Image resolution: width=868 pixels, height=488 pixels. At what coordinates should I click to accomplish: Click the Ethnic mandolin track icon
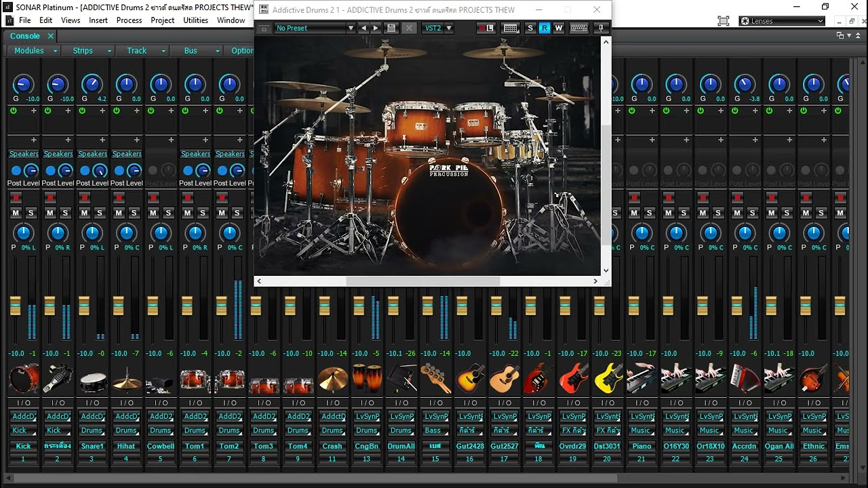click(813, 378)
